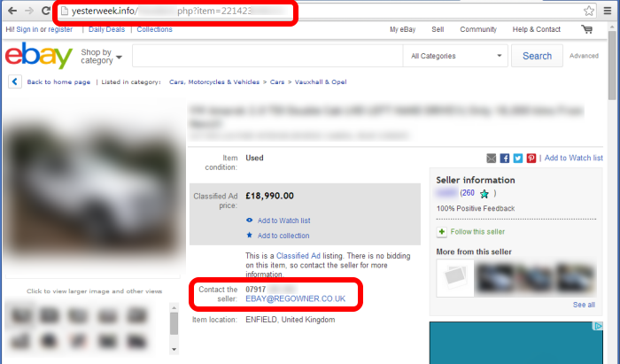Share listing on Pinterest

531,159
